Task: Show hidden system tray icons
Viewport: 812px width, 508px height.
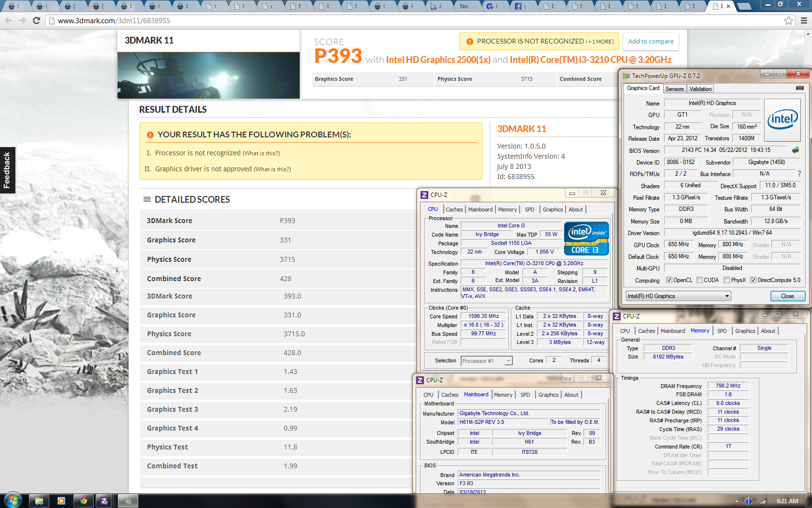Action: (x=737, y=501)
